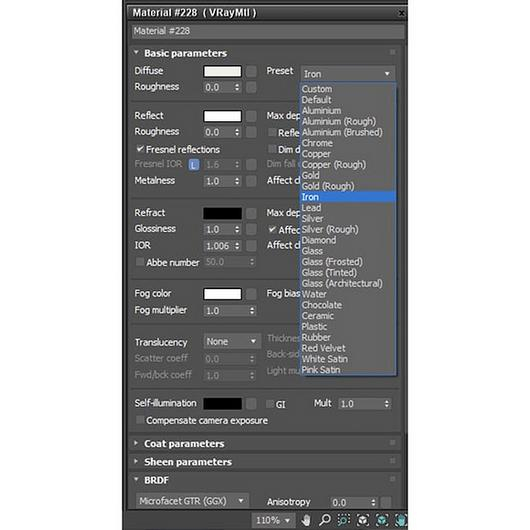Select the Diamond preset

point(348,240)
